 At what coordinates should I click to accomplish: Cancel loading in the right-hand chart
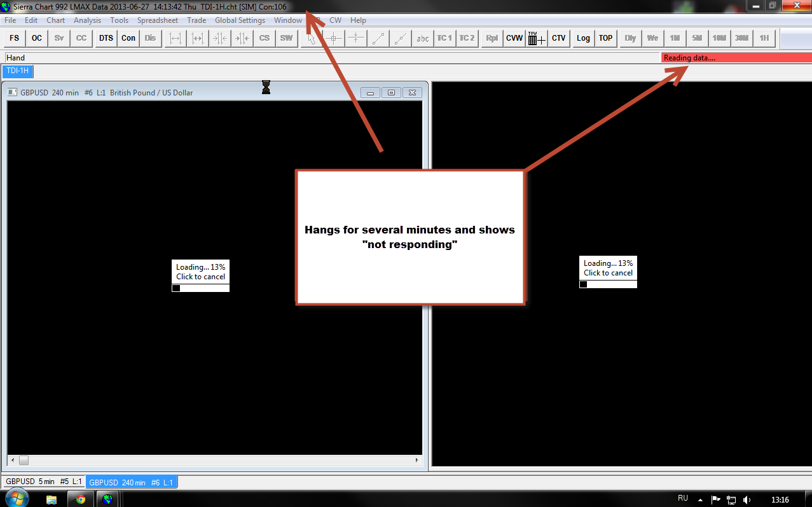[608, 268]
